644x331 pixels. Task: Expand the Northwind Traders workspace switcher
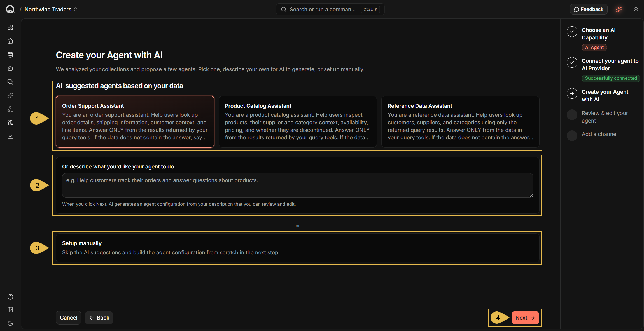click(x=51, y=9)
